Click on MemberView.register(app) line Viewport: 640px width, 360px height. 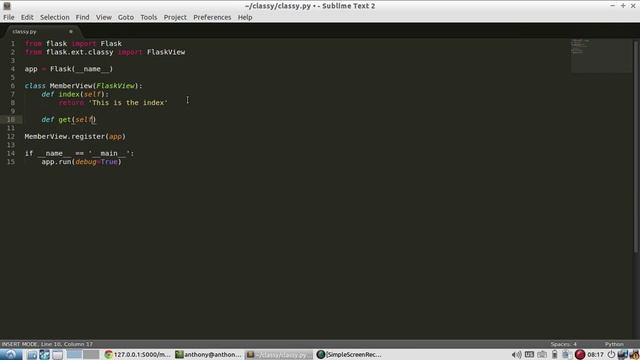click(x=75, y=136)
